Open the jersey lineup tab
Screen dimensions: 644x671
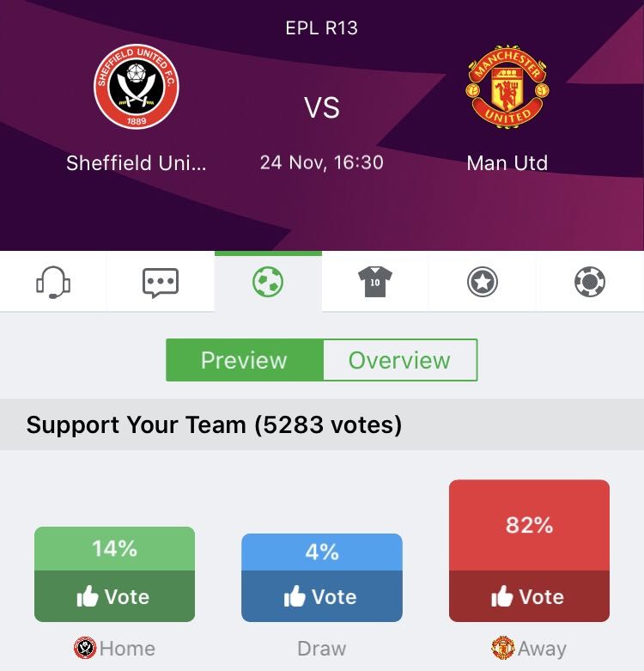click(375, 282)
